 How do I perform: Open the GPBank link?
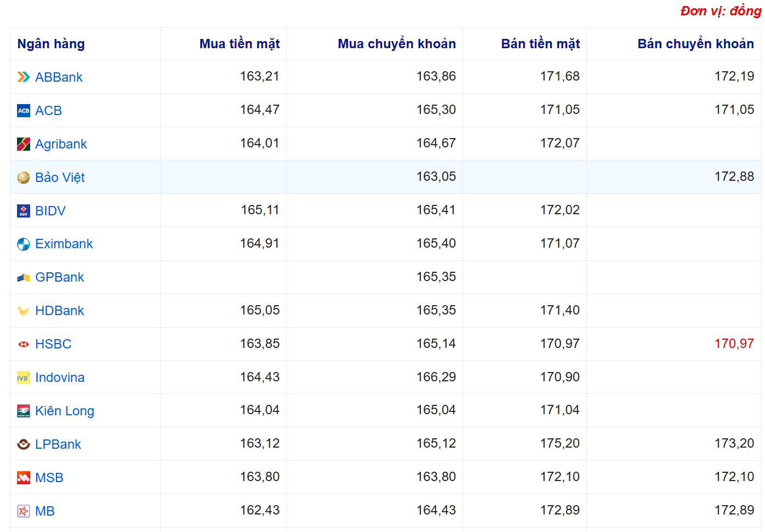coord(59,277)
